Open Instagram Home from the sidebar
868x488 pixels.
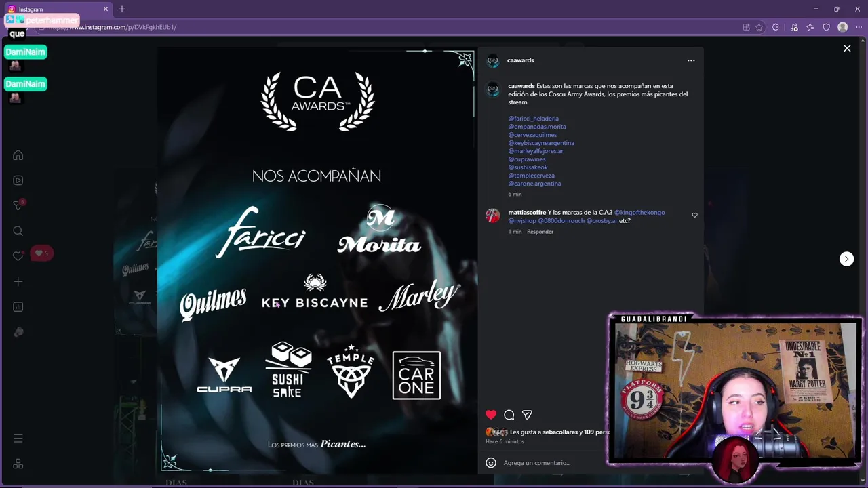(x=18, y=155)
